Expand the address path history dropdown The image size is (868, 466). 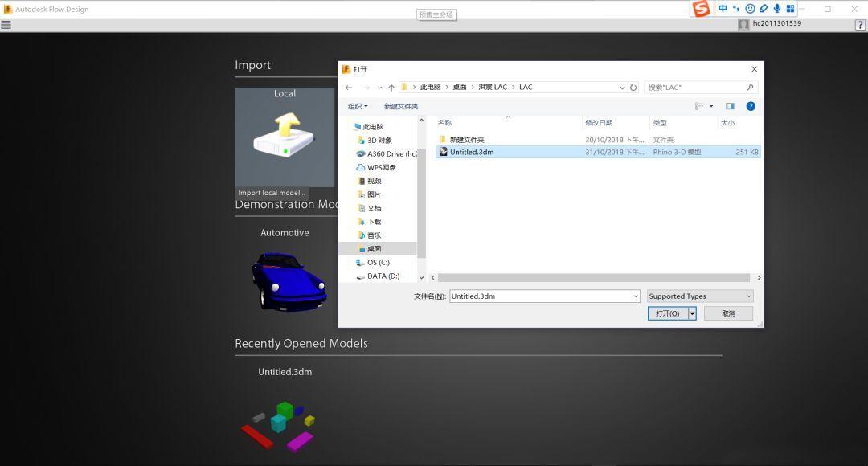(x=622, y=88)
